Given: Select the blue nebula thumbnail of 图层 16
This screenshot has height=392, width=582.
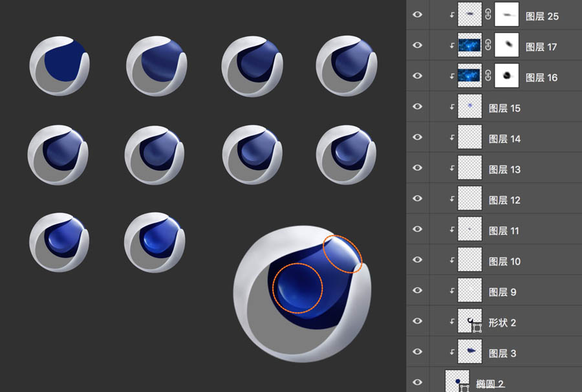Looking at the screenshot, I should (x=470, y=76).
